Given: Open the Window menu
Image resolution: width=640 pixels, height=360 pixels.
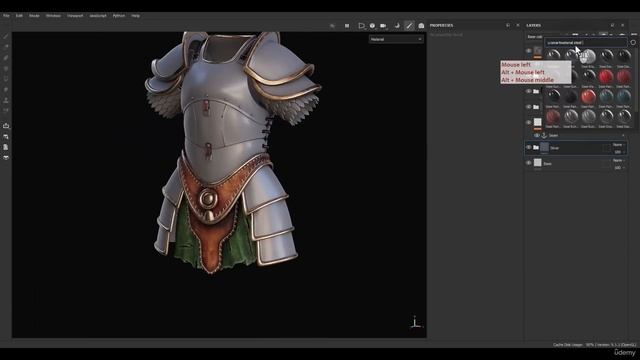Looking at the screenshot, I should pos(53,16).
